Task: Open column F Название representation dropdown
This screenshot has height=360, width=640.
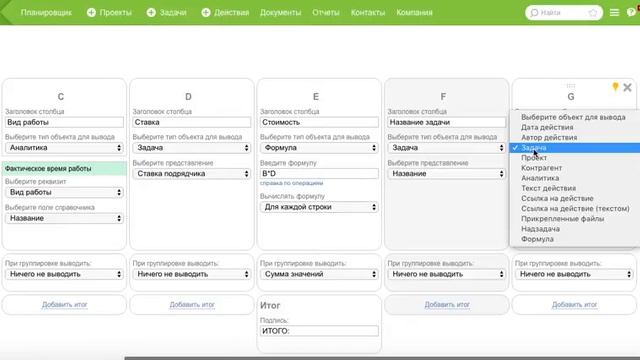Action: [x=447, y=173]
